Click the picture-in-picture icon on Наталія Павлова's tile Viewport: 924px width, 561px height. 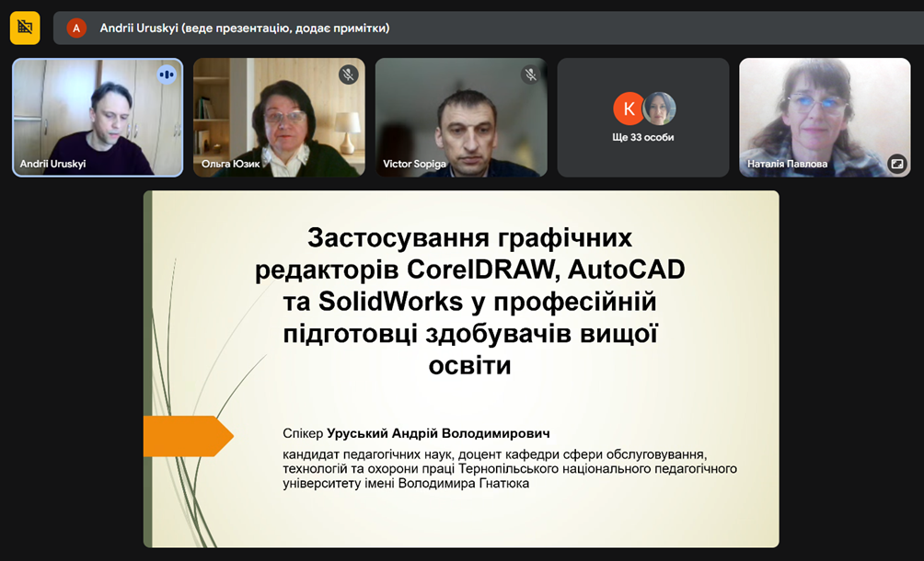pos(895,164)
